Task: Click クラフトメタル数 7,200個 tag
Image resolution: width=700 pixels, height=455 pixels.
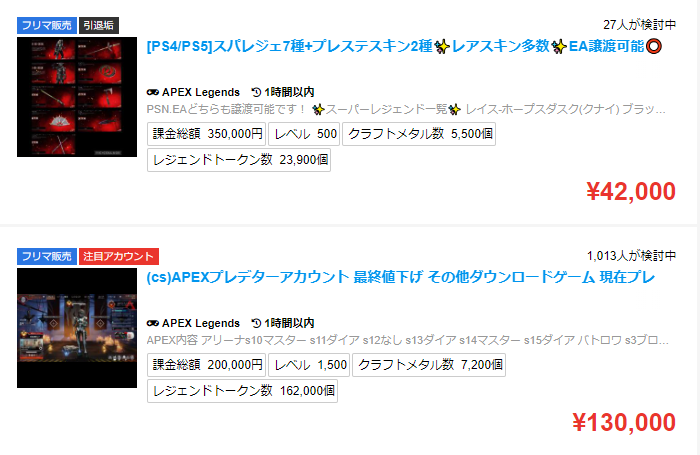Action: click(429, 365)
